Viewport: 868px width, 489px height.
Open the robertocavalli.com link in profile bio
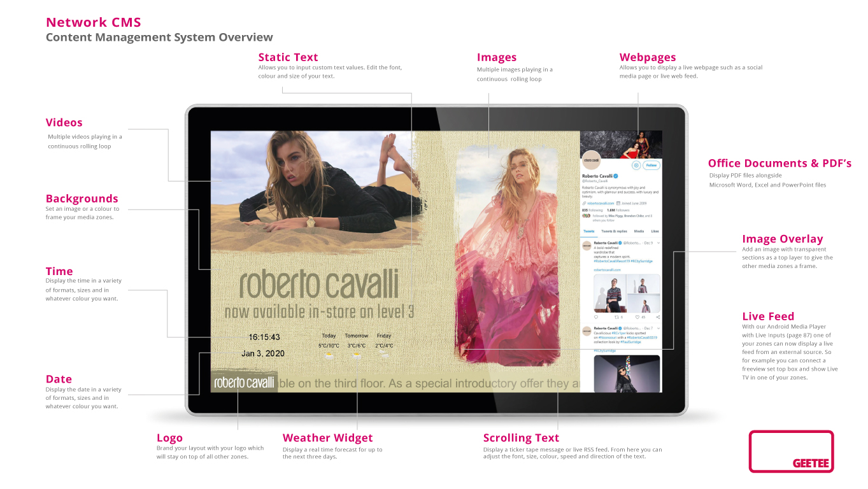point(601,203)
